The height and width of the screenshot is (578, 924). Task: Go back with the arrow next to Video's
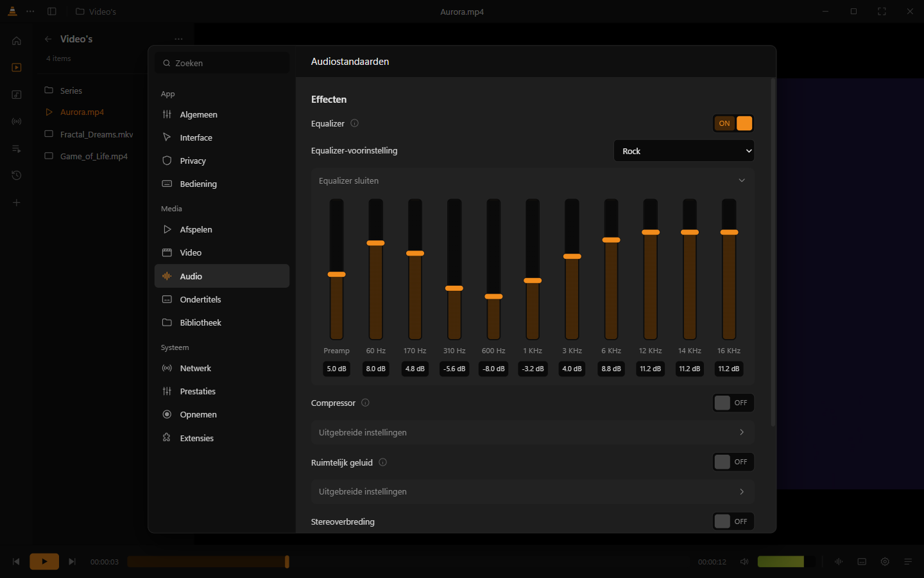48,39
